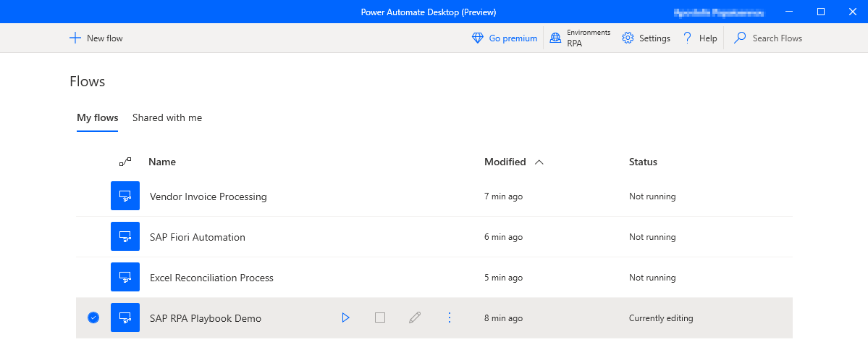Viewport: 868px width, 361px height.
Task: Click the flow type column icon
Action: (x=125, y=162)
